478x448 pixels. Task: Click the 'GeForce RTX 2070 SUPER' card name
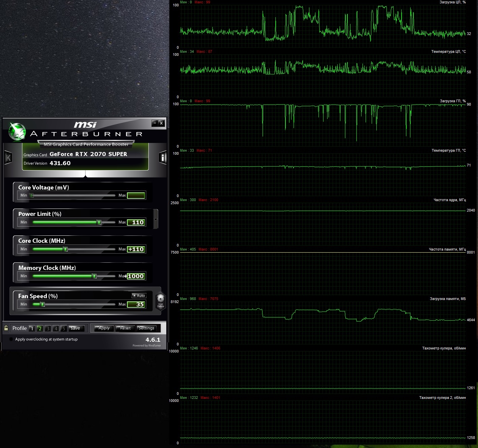pyautogui.click(x=88, y=154)
